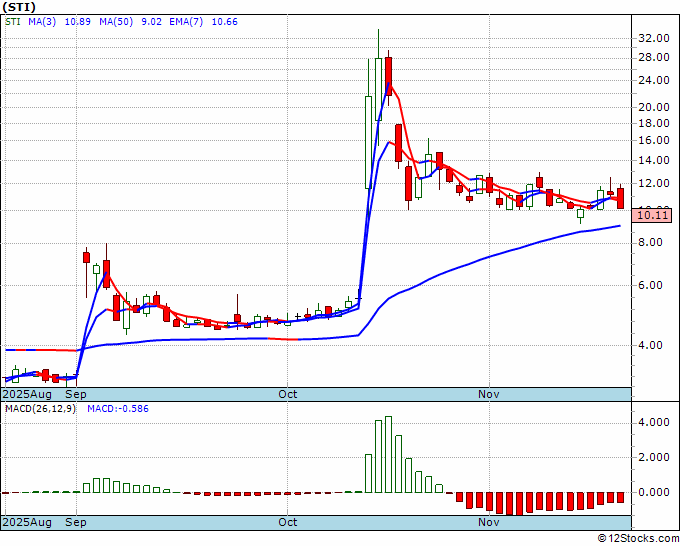680x546 pixels.
Task: Click the first red candlestick in early September
Action: point(86,258)
